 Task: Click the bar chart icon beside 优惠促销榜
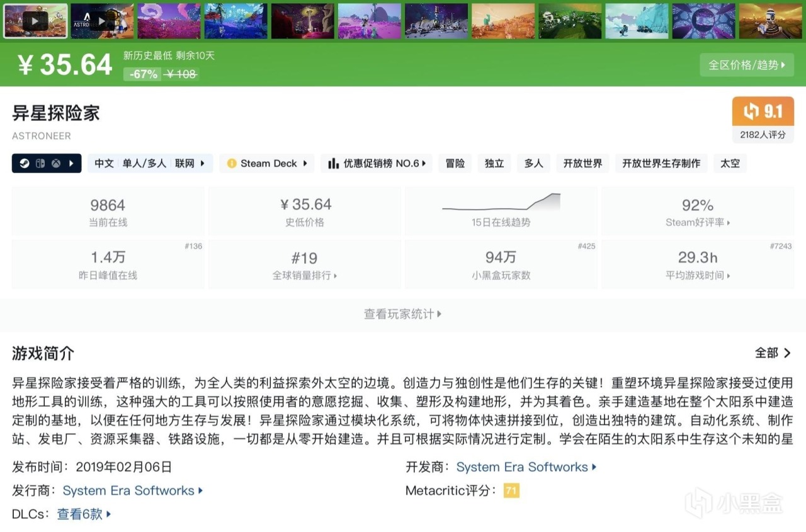[x=334, y=164]
